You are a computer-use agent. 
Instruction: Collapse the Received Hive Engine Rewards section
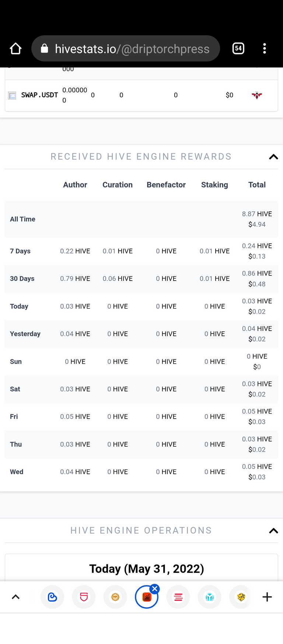coord(273,157)
